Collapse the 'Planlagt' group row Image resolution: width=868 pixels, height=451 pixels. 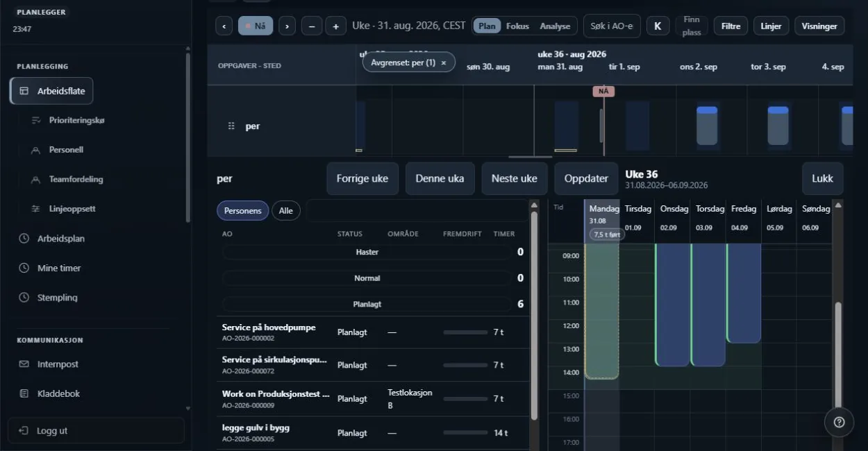coord(367,305)
